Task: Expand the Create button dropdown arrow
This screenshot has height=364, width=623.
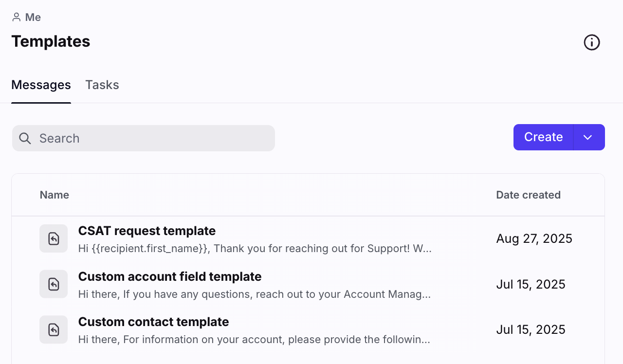Action: [x=588, y=137]
